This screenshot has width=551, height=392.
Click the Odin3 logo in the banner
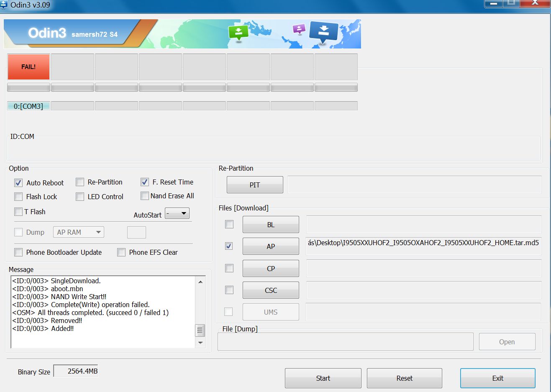tap(47, 33)
